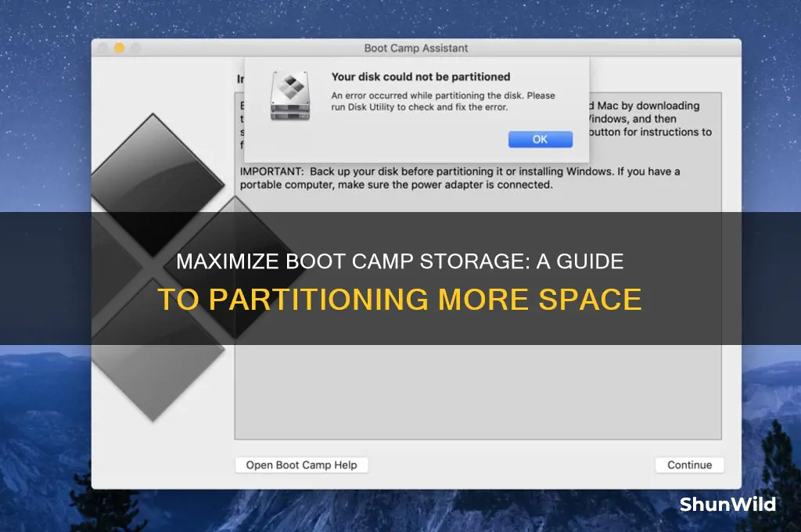Screen dimensions: 801x532
Task: Click OK in the partition error dialog
Action: point(540,139)
